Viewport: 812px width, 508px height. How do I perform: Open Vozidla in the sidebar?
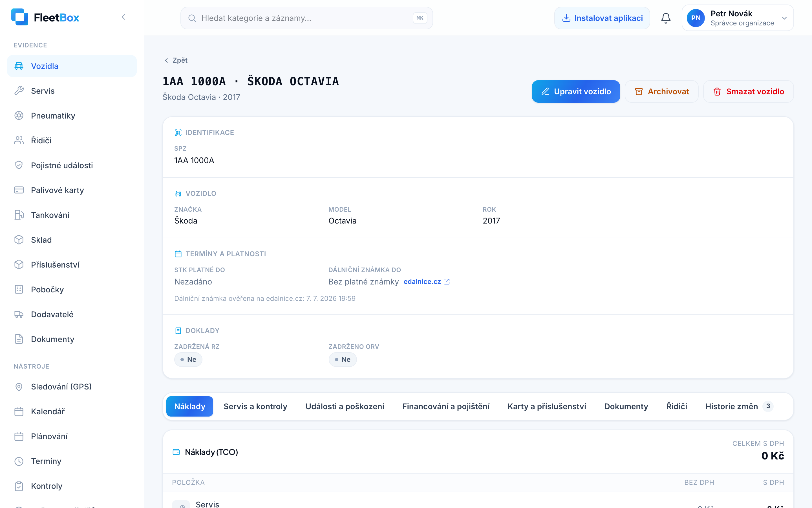pos(72,66)
